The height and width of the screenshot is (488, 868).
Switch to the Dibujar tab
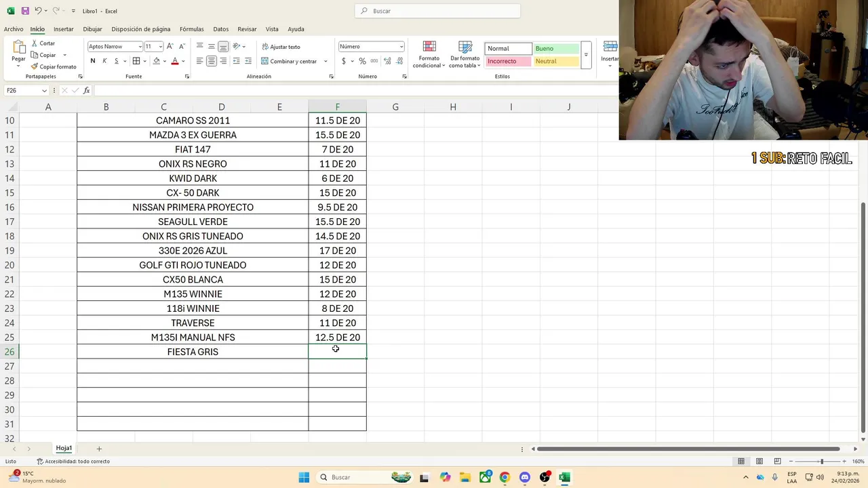coord(92,29)
